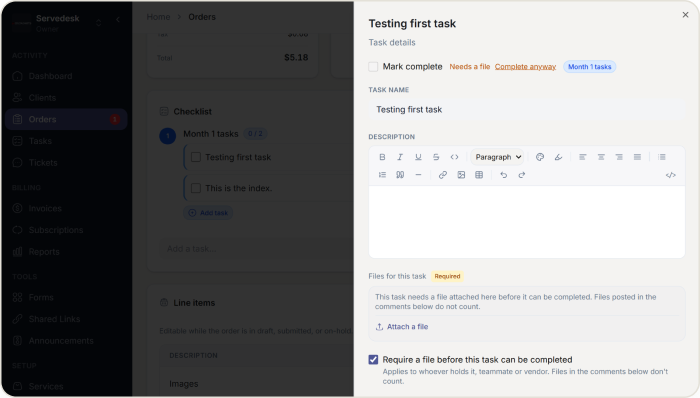
Task: Open the Orders sidebar item
Action: (x=66, y=119)
